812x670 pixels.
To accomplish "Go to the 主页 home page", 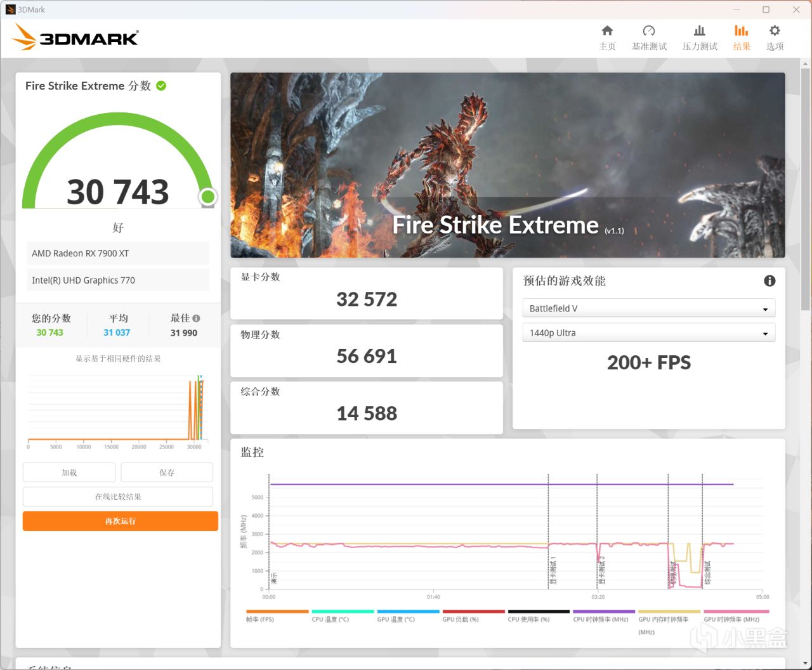I will tap(607, 38).
